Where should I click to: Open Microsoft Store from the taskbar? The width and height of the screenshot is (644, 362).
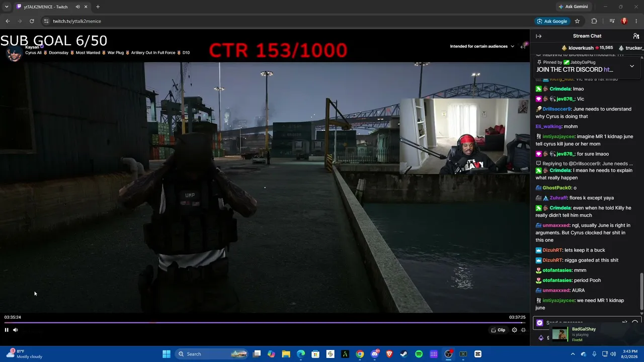(315, 354)
